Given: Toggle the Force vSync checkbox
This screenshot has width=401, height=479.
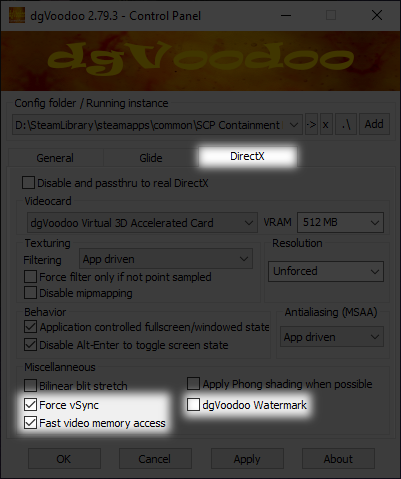Looking at the screenshot, I should point(30,405).
